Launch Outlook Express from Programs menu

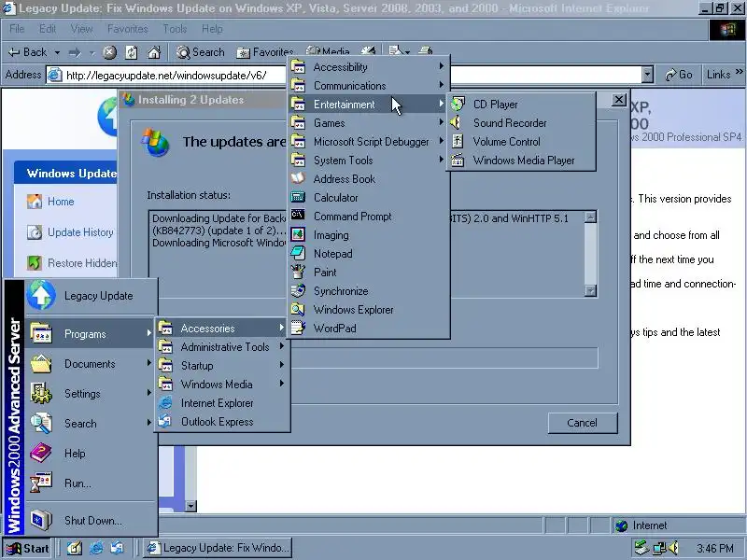pos(222,422)
